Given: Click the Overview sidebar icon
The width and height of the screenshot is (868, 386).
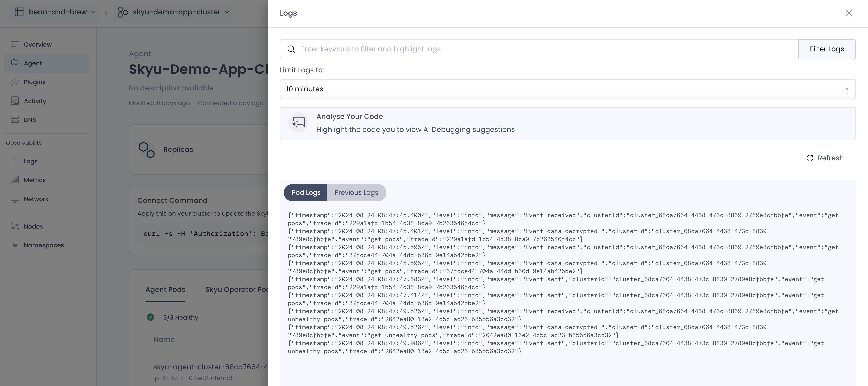Looking at the screenshot, I should (15, 45).
